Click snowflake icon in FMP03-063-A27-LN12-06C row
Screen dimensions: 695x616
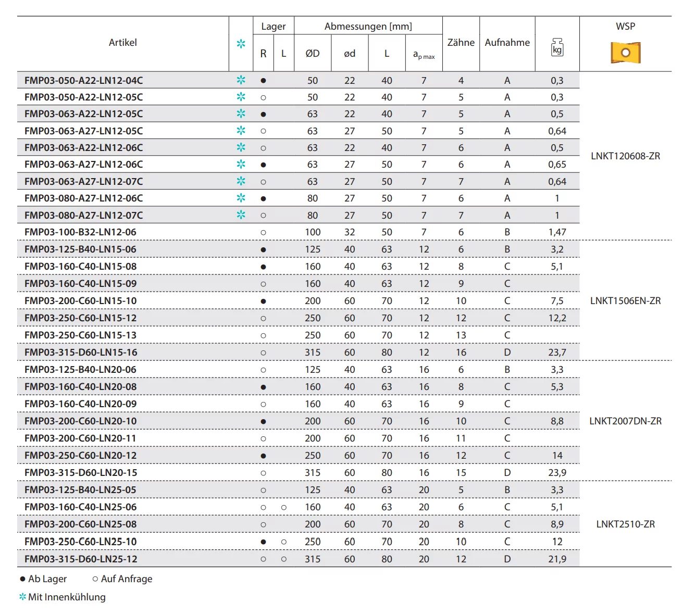[241, 165]
